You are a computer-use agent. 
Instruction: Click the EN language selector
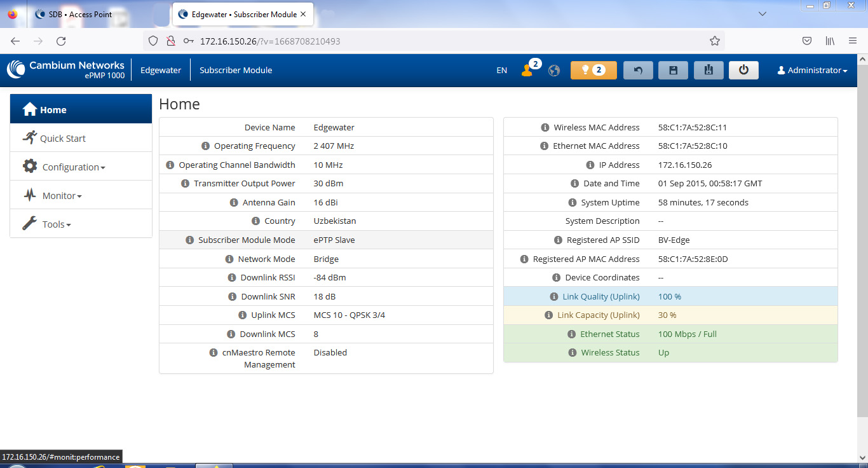pyautogui.click(x=501, y=71)
